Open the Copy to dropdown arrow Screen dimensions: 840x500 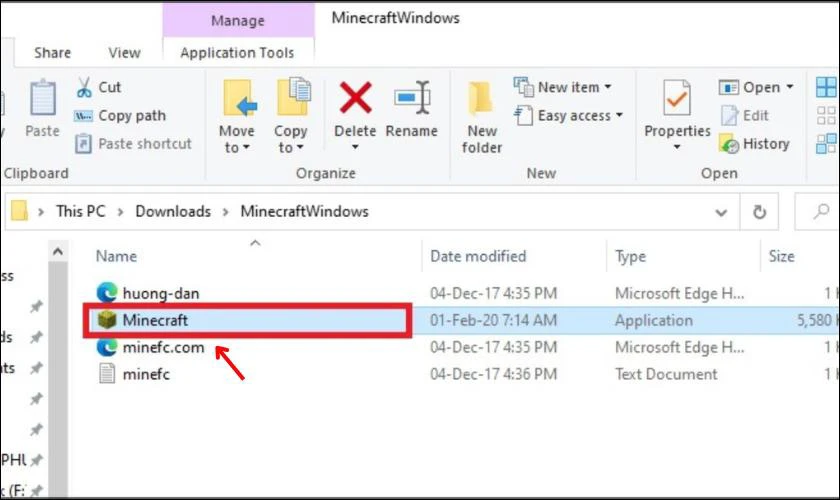pos(300,147)
